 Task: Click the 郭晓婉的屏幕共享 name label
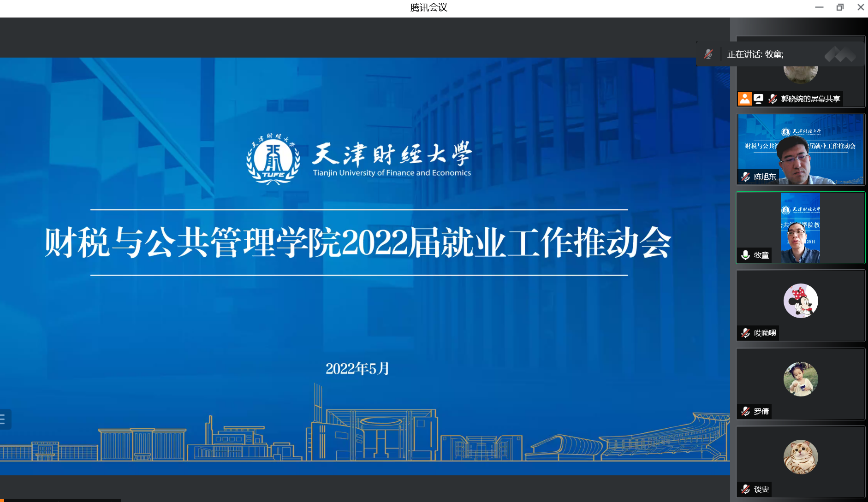click(810, 99)
